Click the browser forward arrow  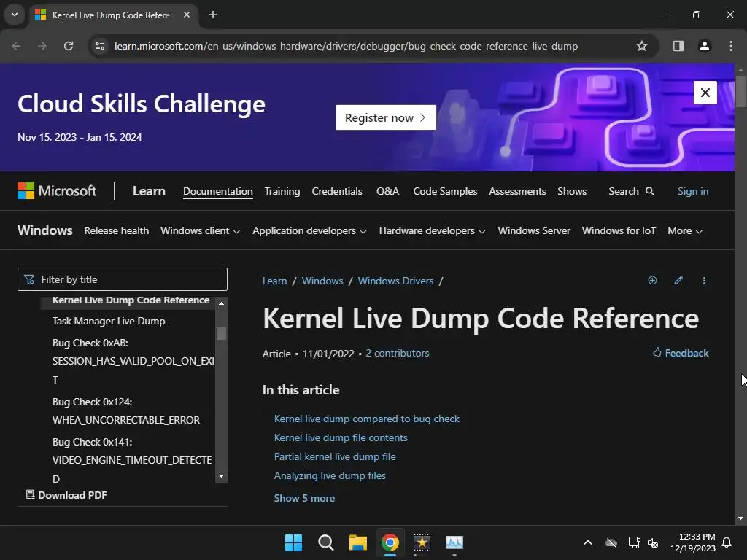pos(42,46)
